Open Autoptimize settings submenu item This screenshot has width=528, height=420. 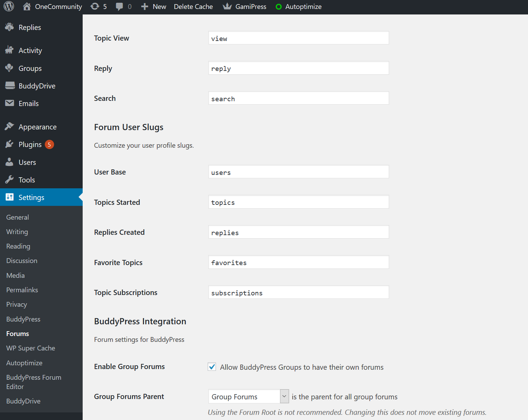point(24,363)
